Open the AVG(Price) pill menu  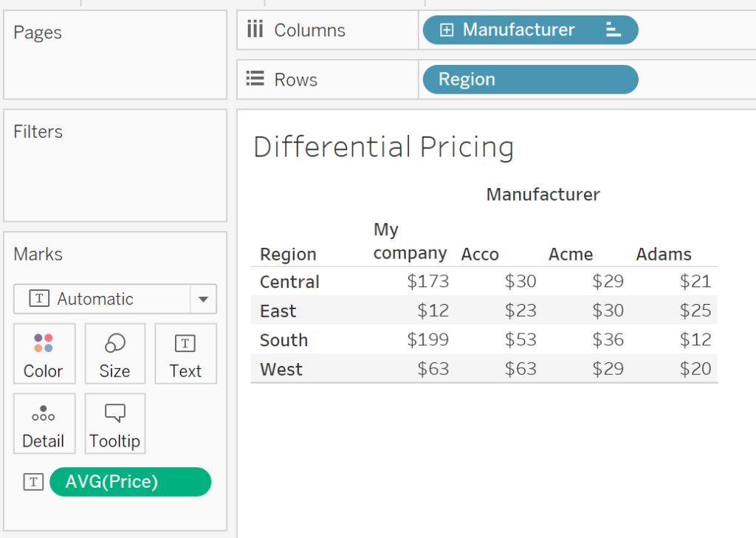pyautogui.click(x=130, y=481)
